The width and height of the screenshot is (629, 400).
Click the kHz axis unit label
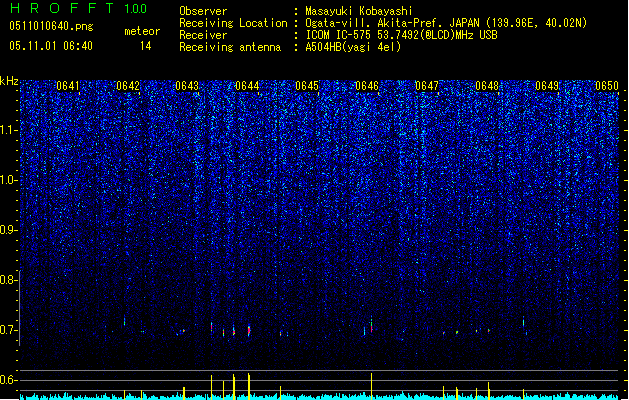(x=9, y=81)
